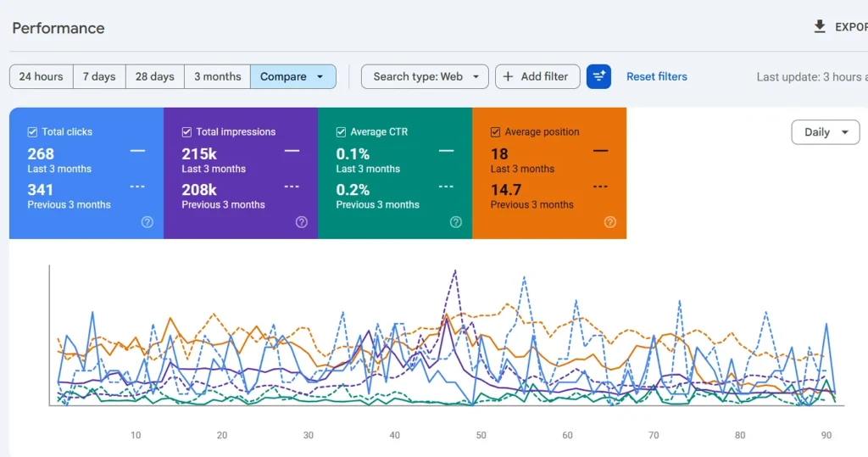Open the Daily granularity dropdown

tap(826, 132)
